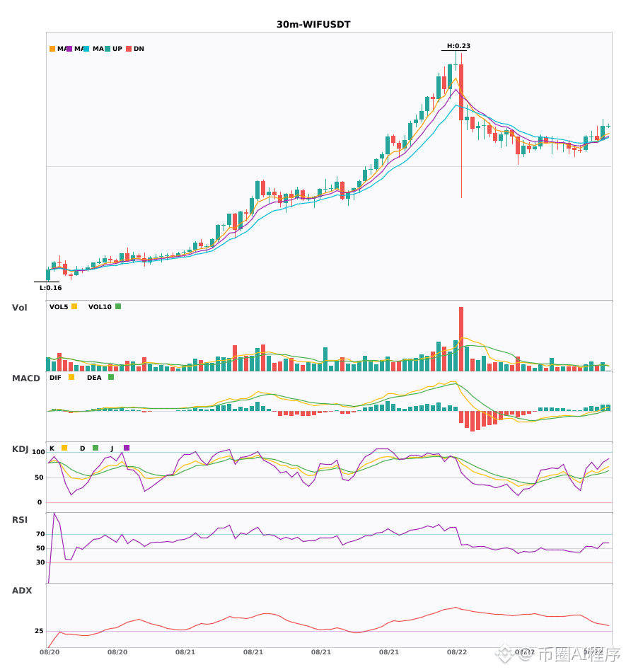
Task: Click the Vol panel label
Action: (x=20, y=307)
